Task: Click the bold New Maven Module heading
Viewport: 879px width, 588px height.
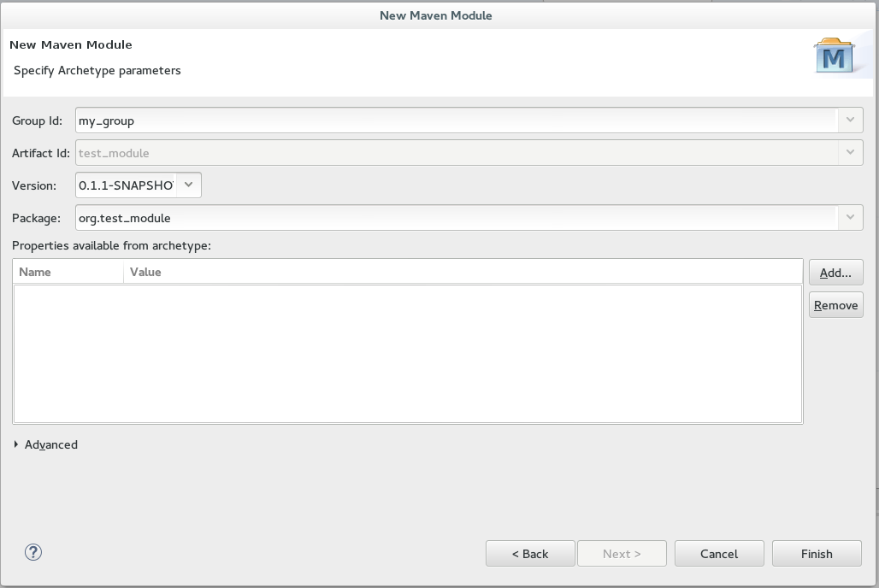Action: [71, 44]
